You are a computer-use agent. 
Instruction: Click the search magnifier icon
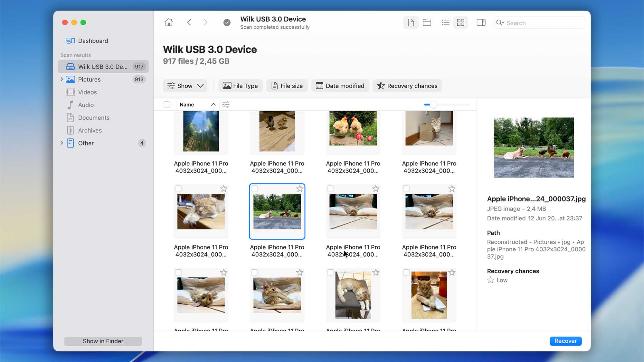[x=500, y=23]
